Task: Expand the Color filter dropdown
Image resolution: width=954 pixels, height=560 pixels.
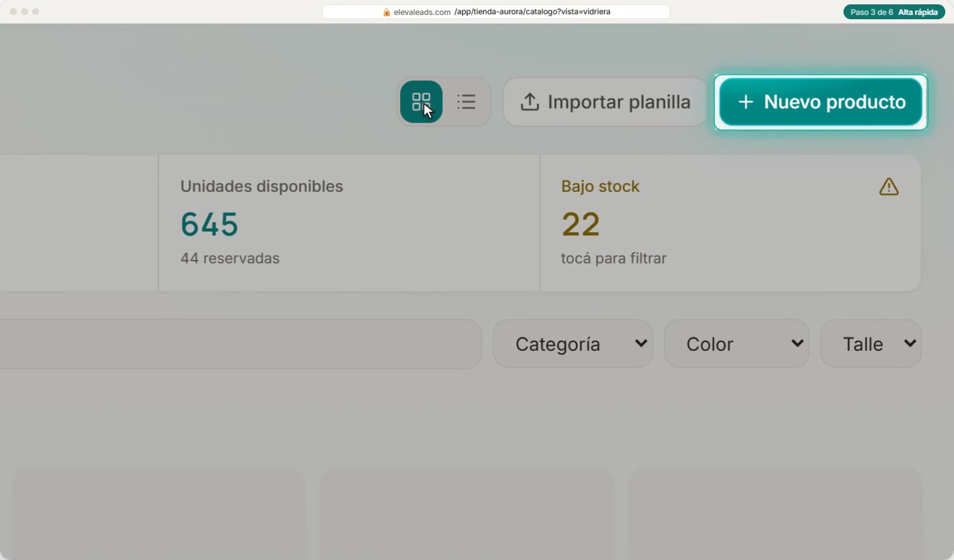Action: [737, 343]
